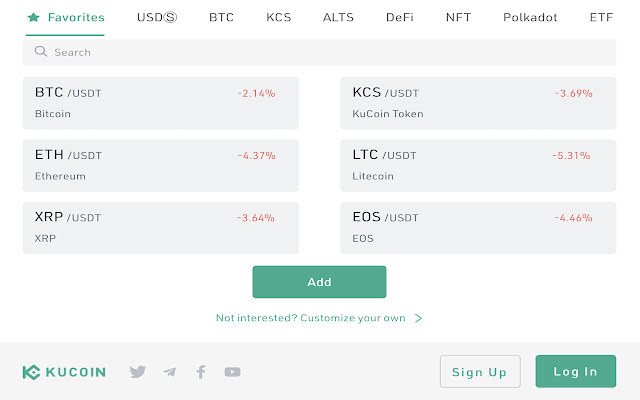Open the YouTube icon link
This screenshot has width=640, height=400.
[233, 372]
